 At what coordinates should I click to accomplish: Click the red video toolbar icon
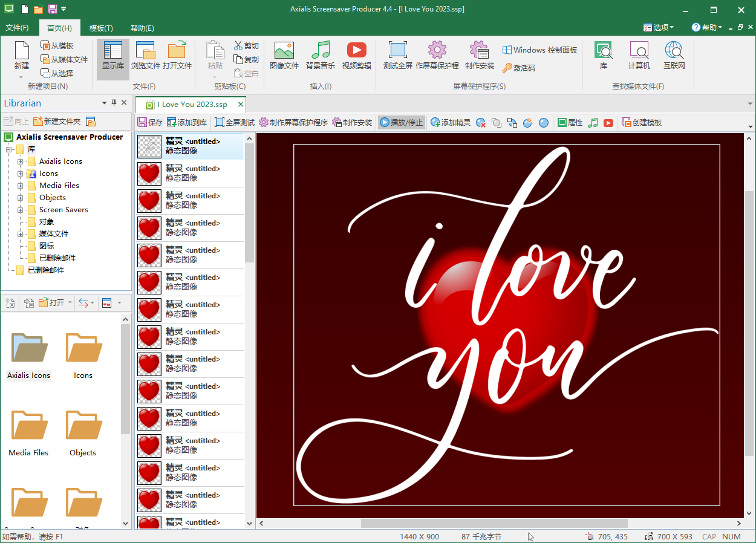point(608,123)
